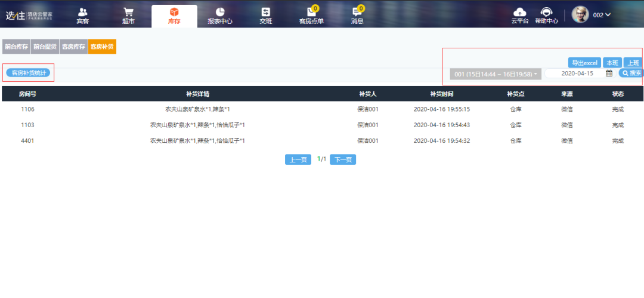Click 导出excel export button

pyautogui.click(x=584, y=63)
